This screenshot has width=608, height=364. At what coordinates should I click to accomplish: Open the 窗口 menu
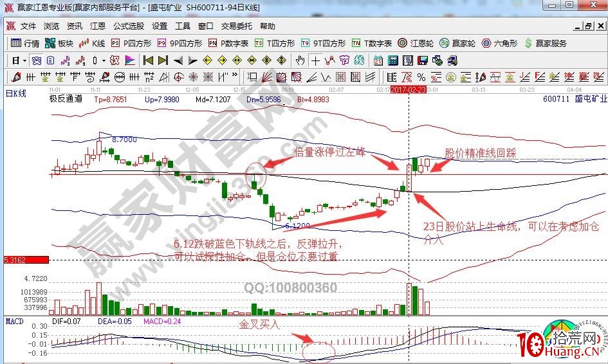205,26
